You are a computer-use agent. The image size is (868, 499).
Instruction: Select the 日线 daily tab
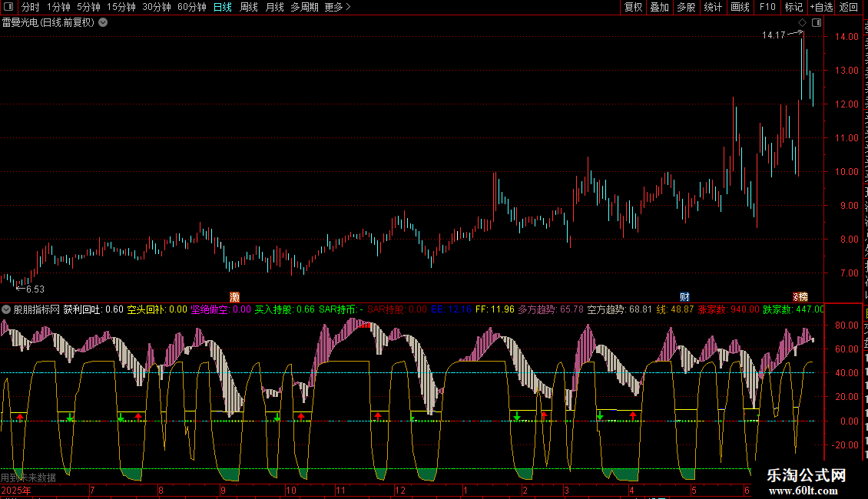click(x=223, y=7)
